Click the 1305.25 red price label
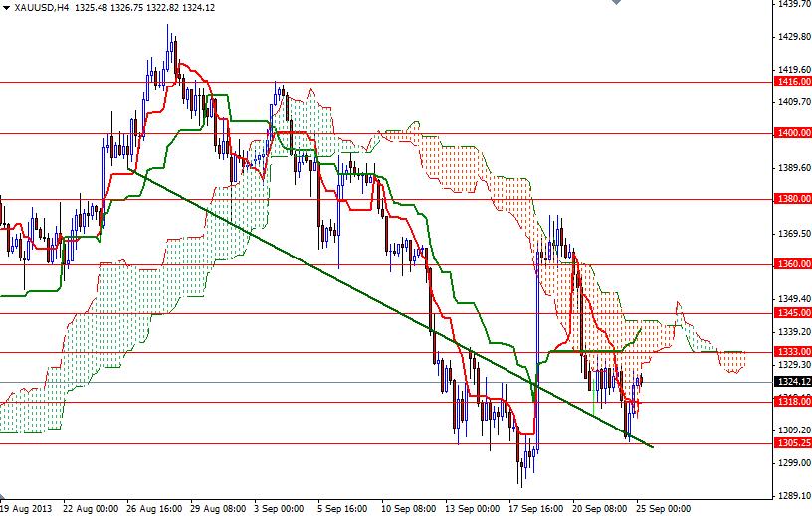The image size is (812, 516). click(793, 443)
